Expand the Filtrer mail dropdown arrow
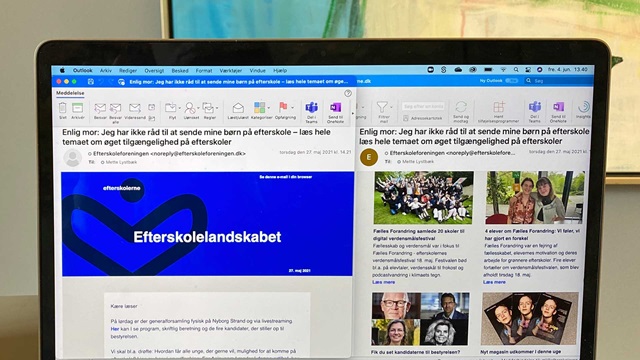 point(391,108)
